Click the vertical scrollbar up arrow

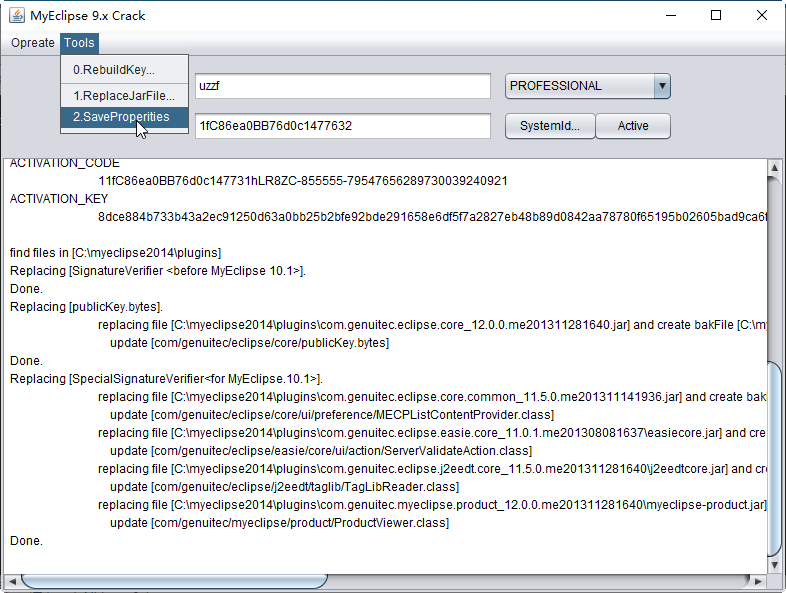click(x=775, y=166)
